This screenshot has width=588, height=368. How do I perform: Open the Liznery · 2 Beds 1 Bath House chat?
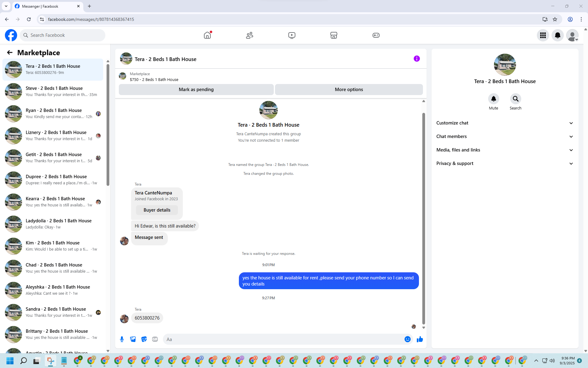[53, 136]
